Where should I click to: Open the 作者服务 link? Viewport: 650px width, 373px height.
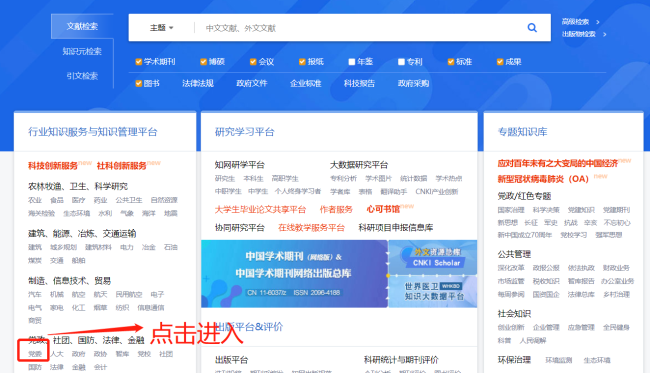(336, 210)
